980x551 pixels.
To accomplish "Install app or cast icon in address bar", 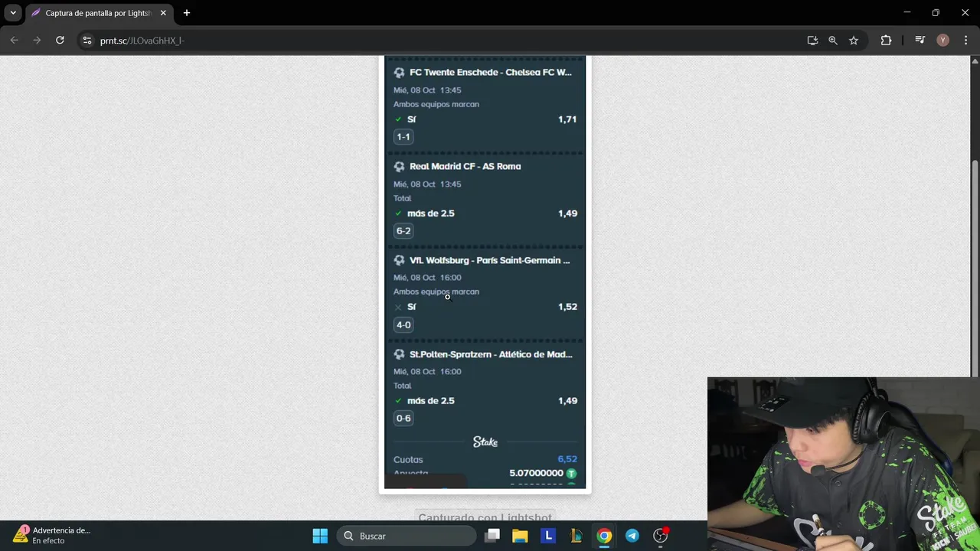I will (812, 41).
